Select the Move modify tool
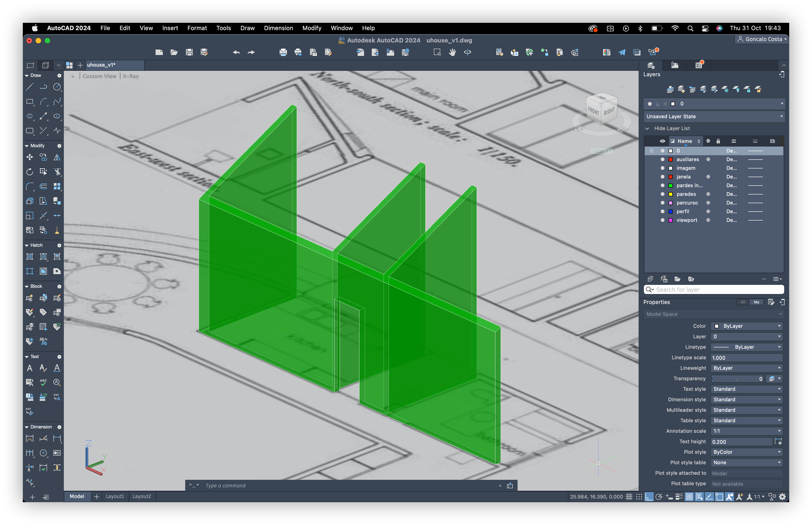Screen dimensions: 812x525 (30, 157)
